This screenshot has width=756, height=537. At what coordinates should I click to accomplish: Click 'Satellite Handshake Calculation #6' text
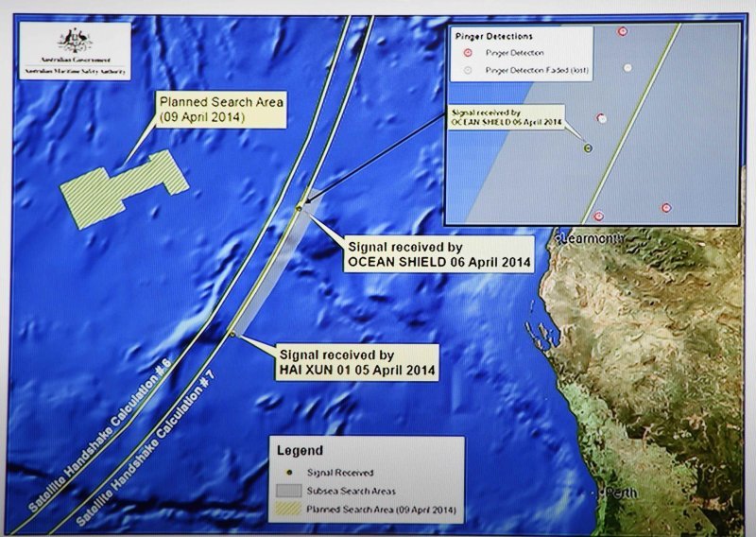[100, 435]
